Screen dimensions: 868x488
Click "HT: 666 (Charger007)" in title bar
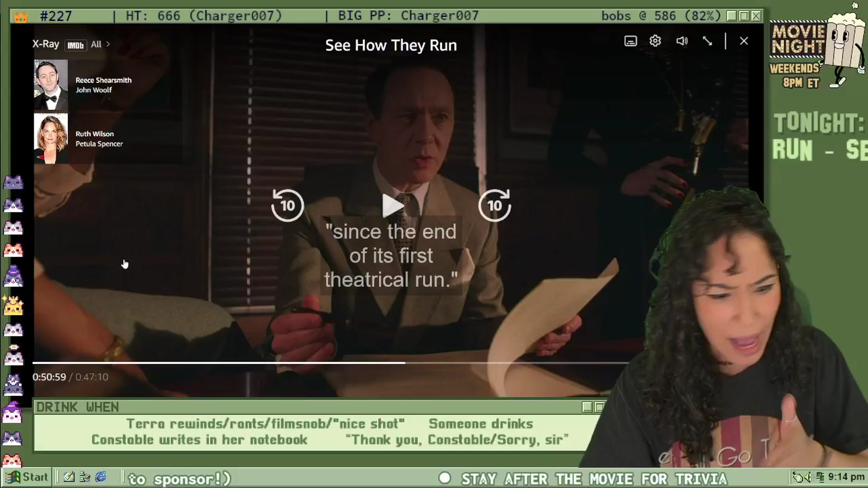tap(204, 16)
